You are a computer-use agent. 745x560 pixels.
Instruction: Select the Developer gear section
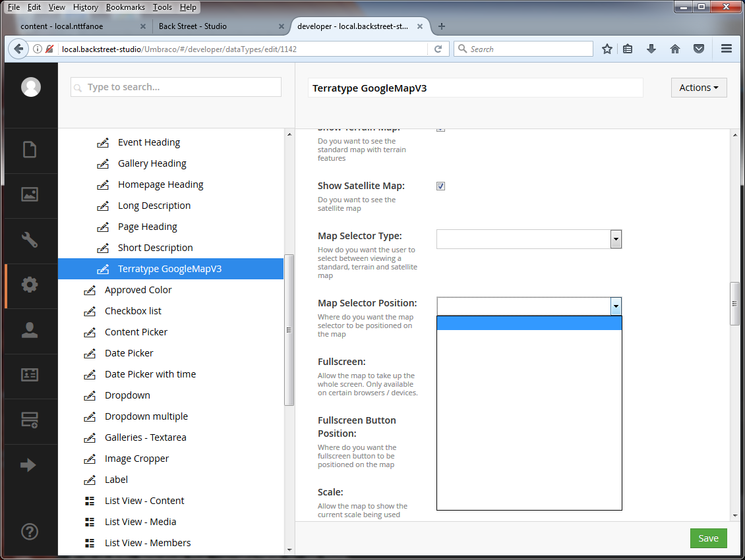30,285
